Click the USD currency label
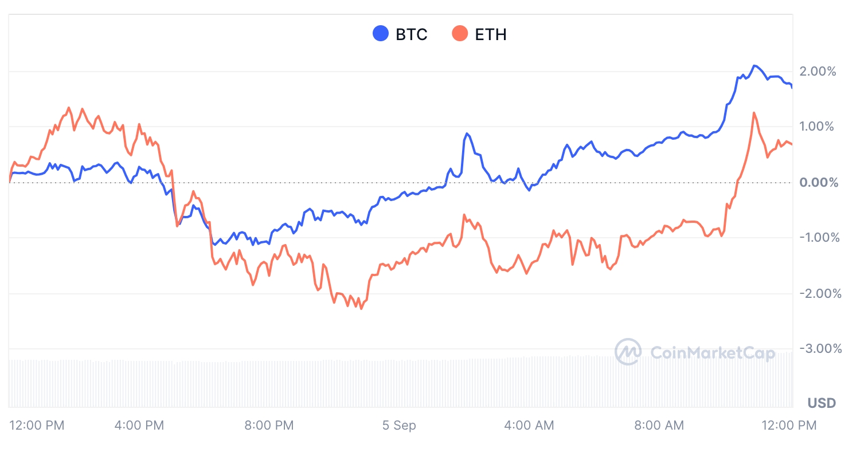The width and height of the screenshot is (868, 456). [x=822, y=403]
